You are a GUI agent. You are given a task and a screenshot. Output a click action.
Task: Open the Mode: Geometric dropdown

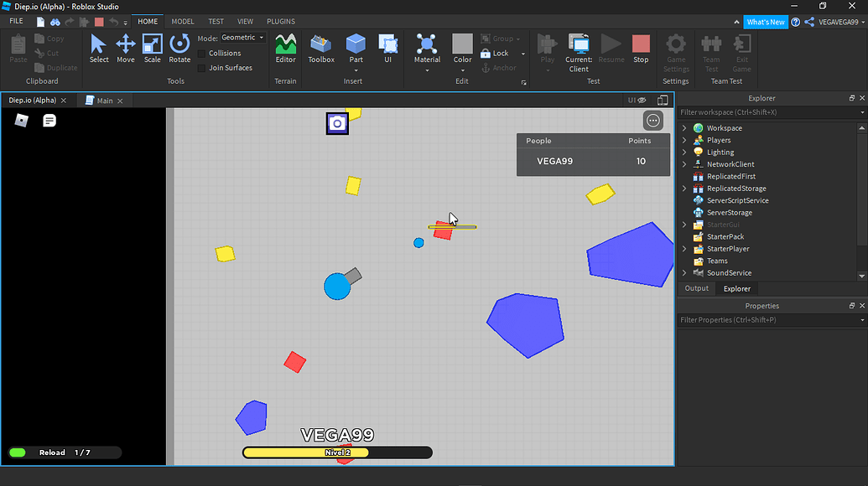(241, 37)
